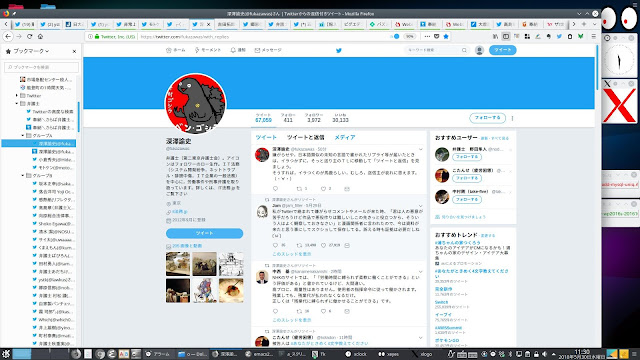This screenshot has height=360, width=640.
Task: Close the bookmarks sidebar with X
Action: point(74,51)
